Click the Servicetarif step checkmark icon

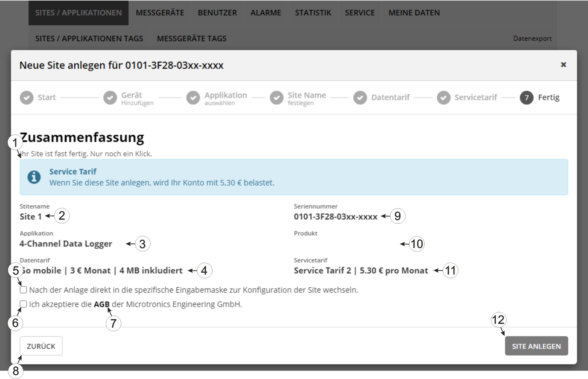tap(444, 98)
